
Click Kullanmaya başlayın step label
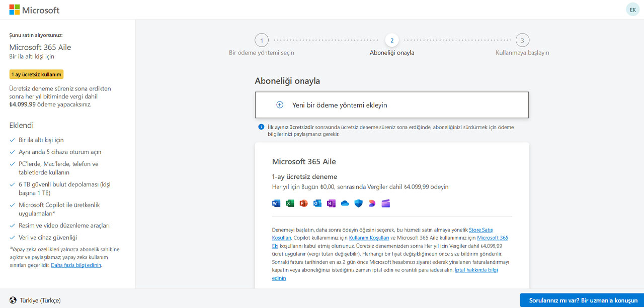coord(522,53)
